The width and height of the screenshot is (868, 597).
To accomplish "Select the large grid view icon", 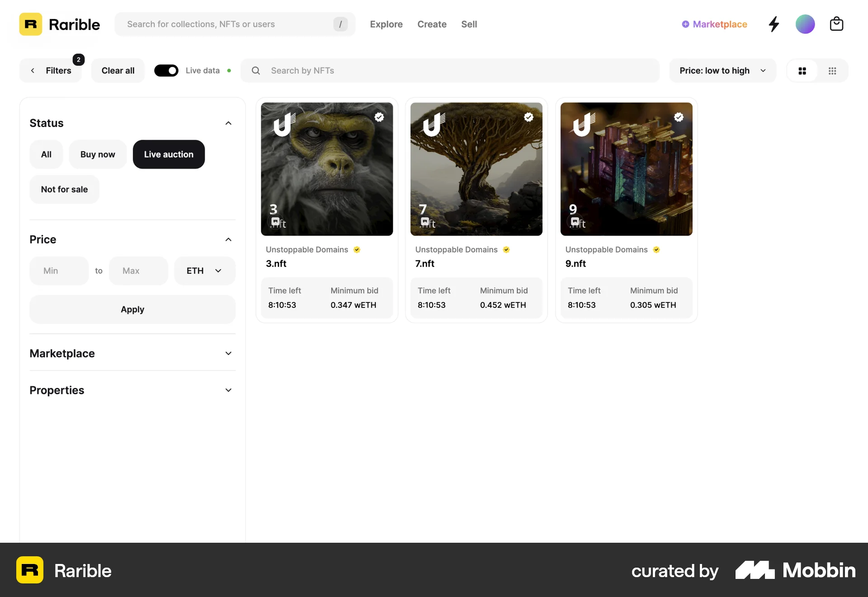I will point(802,71).
